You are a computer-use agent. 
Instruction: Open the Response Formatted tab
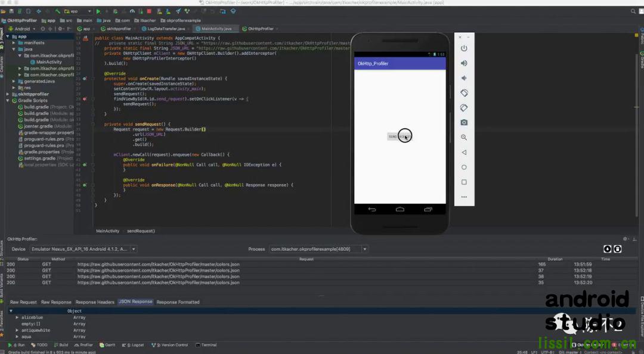178,302
